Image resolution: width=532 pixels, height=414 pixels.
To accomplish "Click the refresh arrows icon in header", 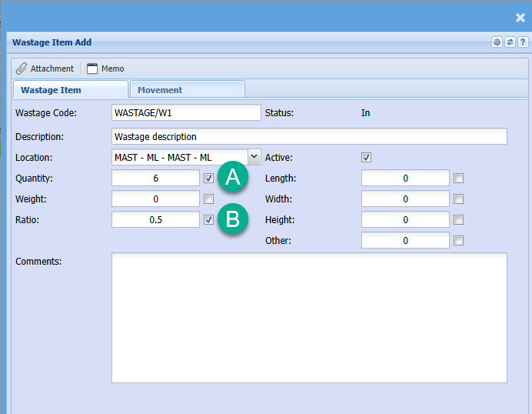I will [x=509, y=42].
